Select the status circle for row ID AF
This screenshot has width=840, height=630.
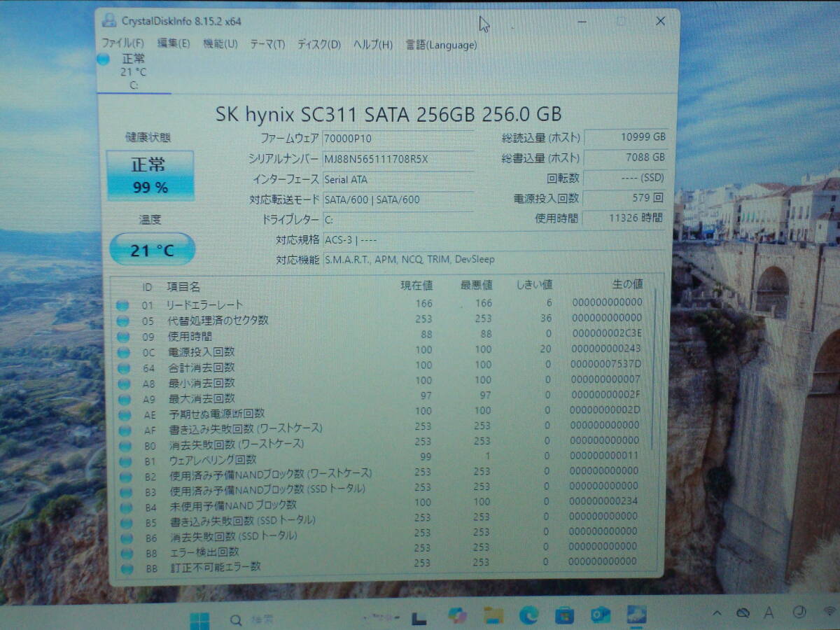(125, 430)
